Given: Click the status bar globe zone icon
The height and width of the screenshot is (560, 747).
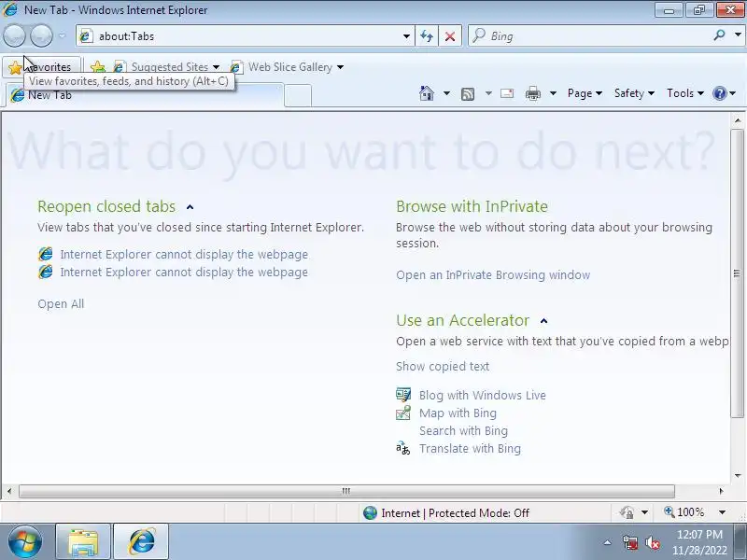Looking at the screenshot, I should click(370, 512).
